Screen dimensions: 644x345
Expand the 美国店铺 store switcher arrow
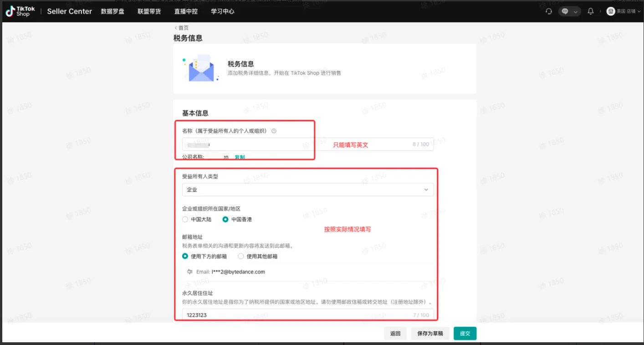[639, 11]
